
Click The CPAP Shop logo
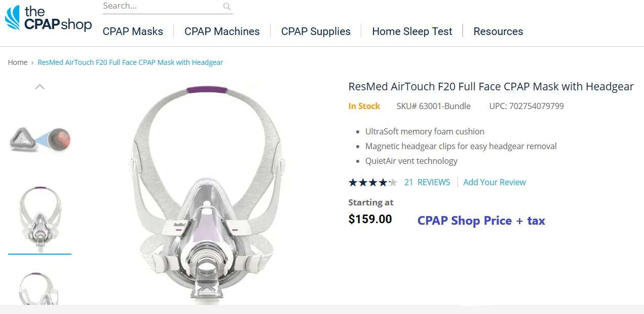tap(48, 19)
